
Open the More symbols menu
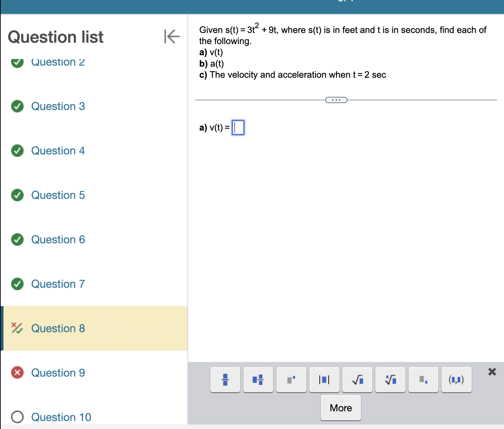pos(341,408)
